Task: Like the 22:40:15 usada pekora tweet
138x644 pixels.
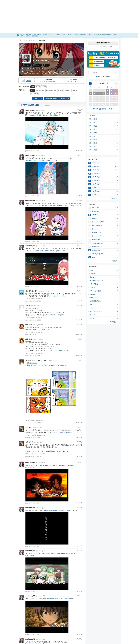Action: (82, 196)
